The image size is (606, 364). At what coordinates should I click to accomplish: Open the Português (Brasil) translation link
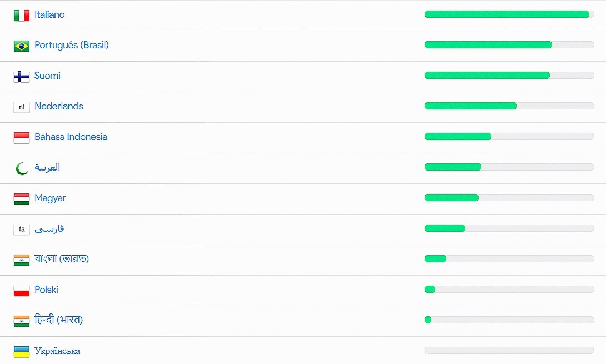point(72,45)
